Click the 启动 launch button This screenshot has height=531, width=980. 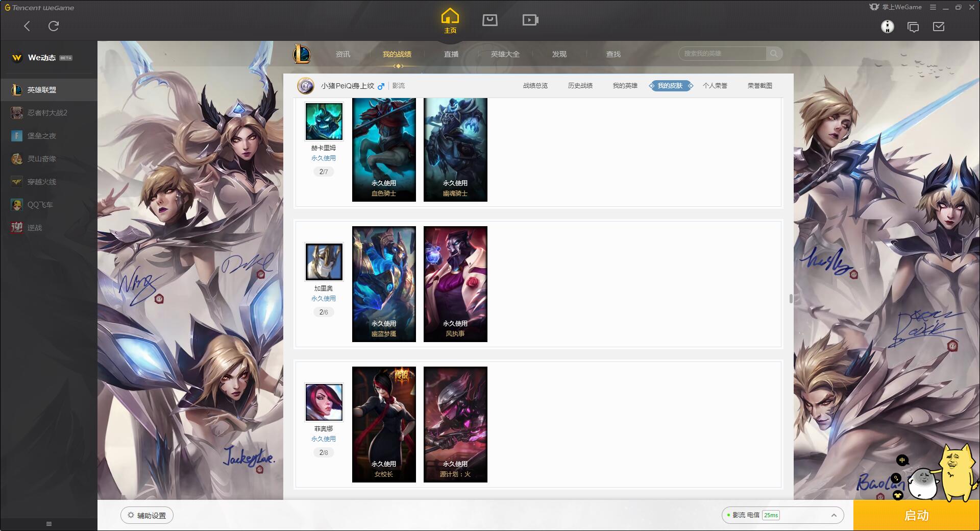[x=916, y=516]
